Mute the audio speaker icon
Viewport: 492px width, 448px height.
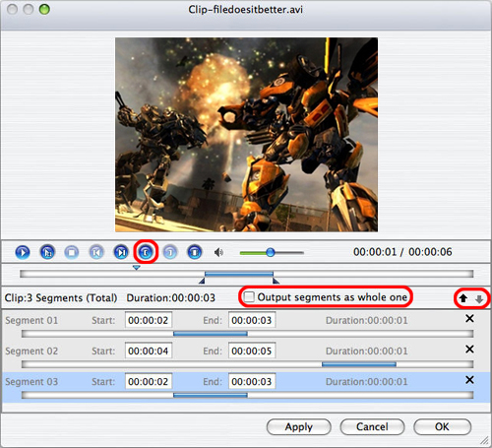[x=218, y=252]
